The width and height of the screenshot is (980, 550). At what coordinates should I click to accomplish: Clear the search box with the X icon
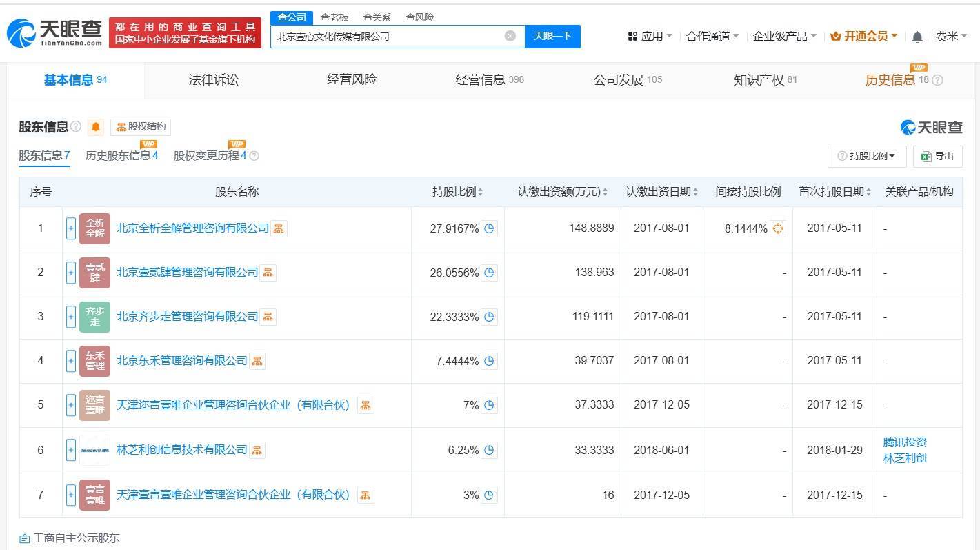[510, 36]
